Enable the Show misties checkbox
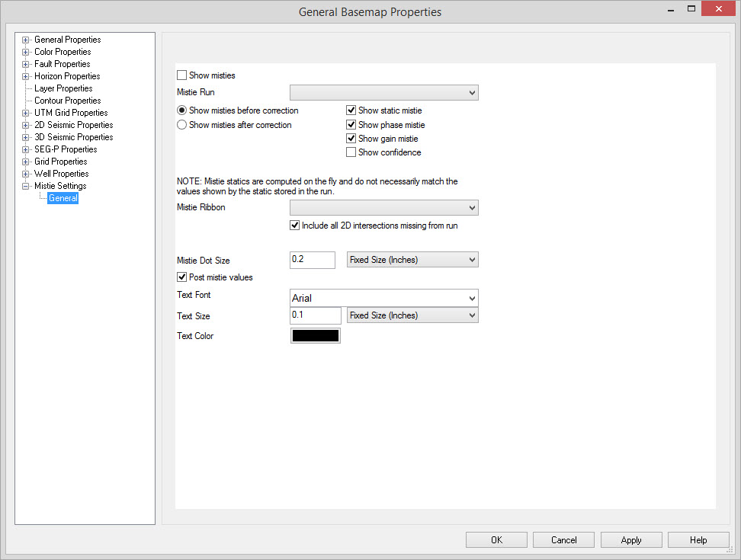 click(182, 75)
